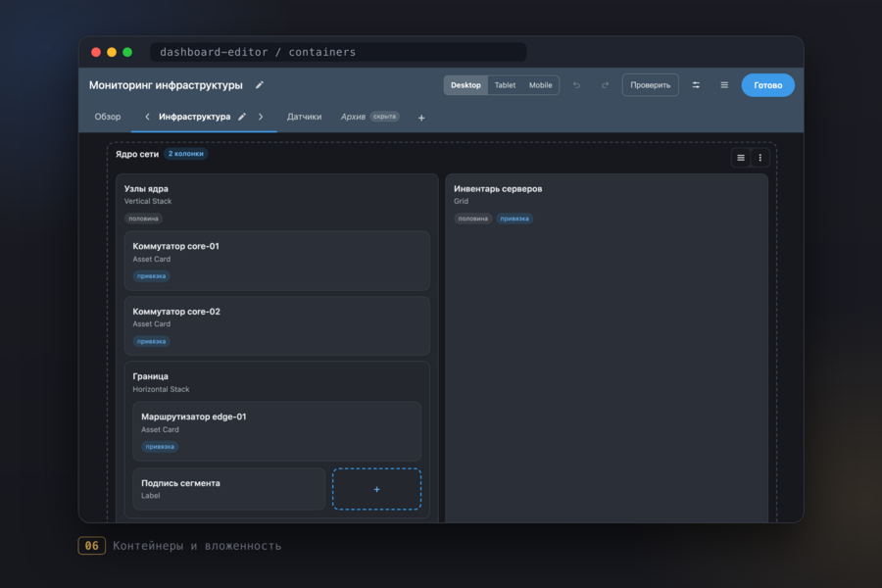Click привязка badge on Коммутатор core-01
Image resolution: width=882 pixels, height=588 pixels.
click(151, 276)
